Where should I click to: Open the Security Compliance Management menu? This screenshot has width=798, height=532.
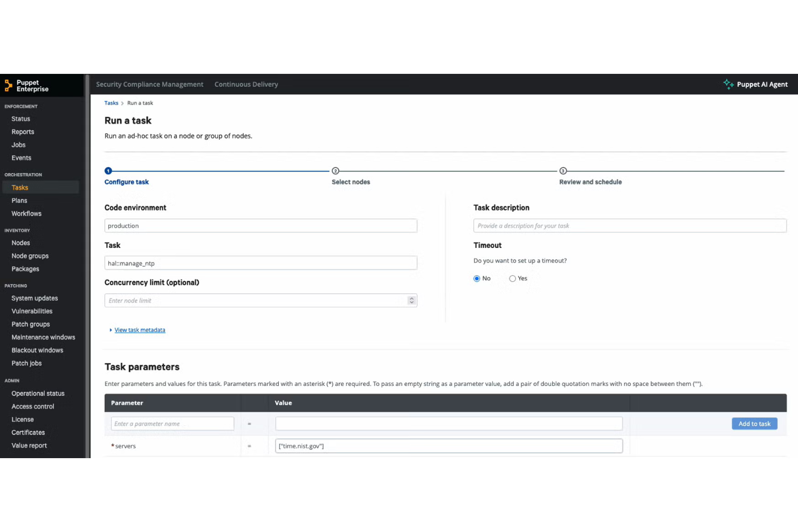[x=149, y=84]
